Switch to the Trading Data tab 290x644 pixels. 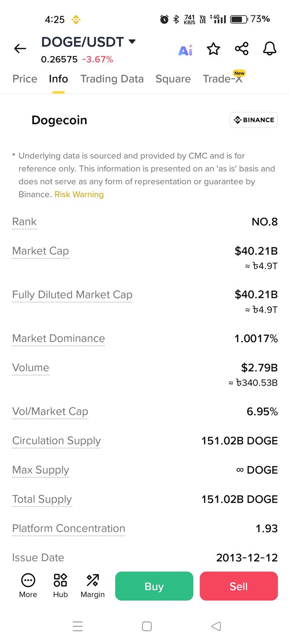coord(112,79)
